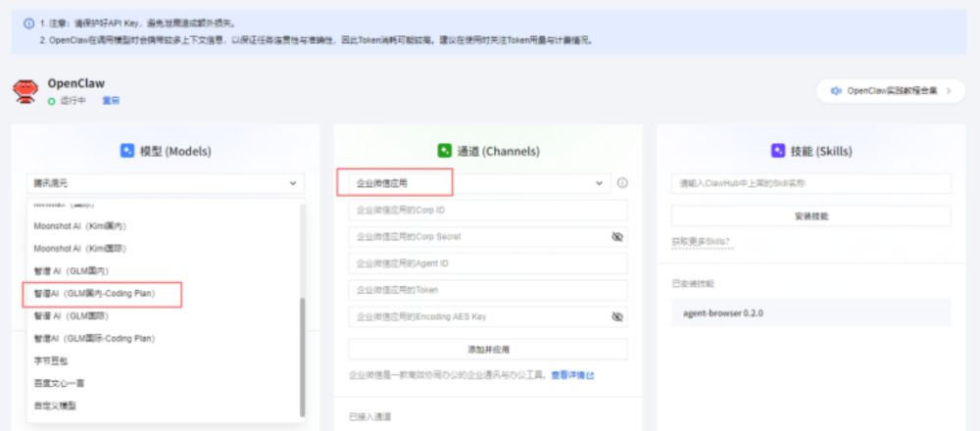Focus the Corp ID input field
980x431 pixels.
click(x=488, y=211)
